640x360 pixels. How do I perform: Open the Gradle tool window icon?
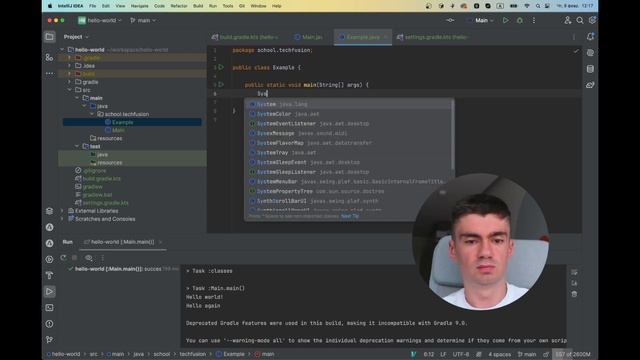coord(590,85)
